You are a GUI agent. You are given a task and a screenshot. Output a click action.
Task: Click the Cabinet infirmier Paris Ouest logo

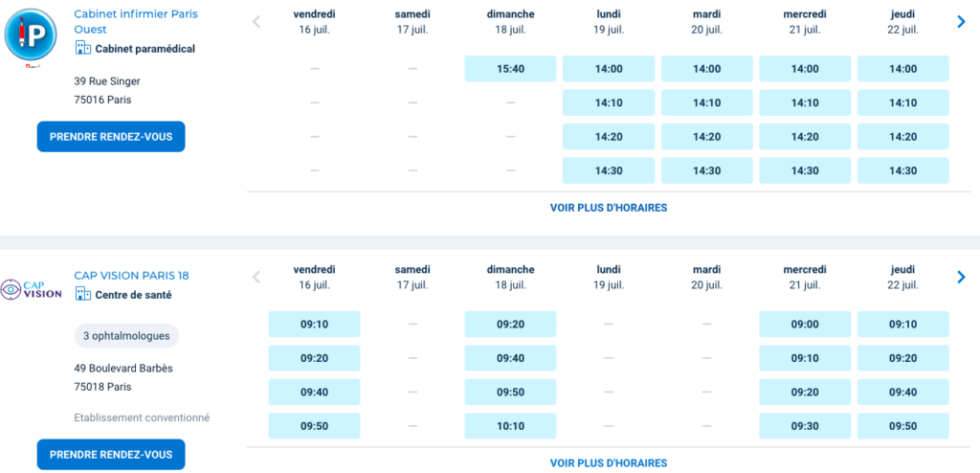(x=32, y=34)
